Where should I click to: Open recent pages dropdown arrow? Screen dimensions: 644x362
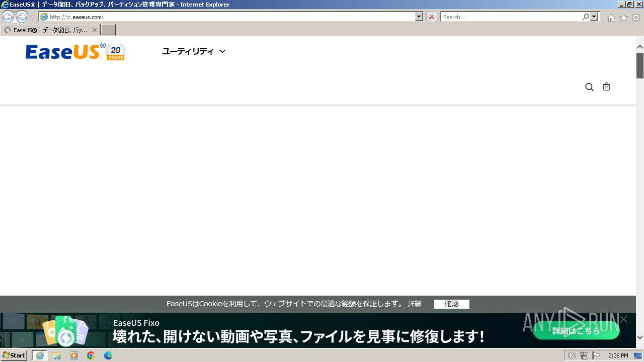[33, 17]
